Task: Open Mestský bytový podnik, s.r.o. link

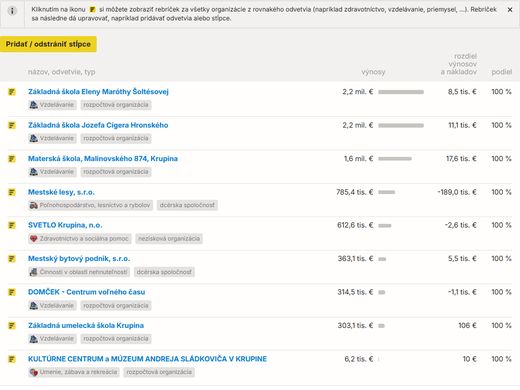Action: 79,259
